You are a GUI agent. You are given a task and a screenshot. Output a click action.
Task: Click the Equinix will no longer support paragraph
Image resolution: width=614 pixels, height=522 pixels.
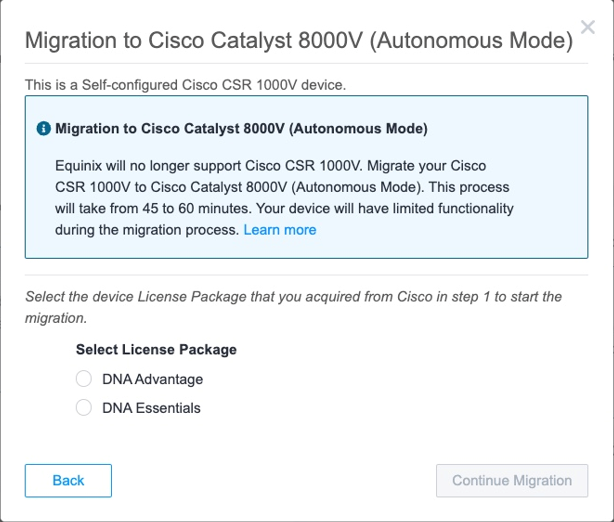(284, 198)
